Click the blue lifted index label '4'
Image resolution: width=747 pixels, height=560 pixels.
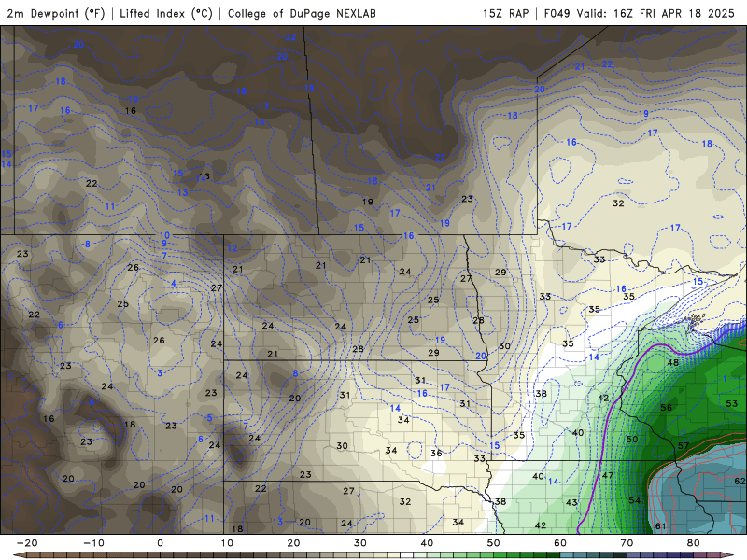tap(174, 284)
